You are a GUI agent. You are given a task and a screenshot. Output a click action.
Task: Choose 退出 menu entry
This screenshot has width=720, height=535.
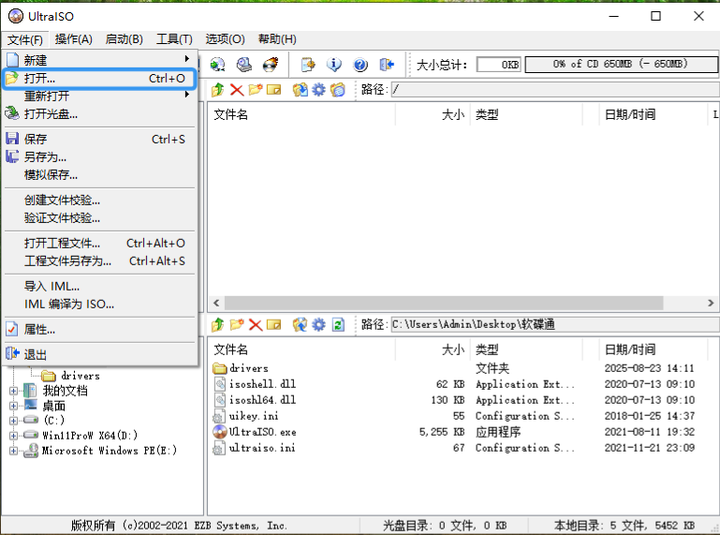100,355
